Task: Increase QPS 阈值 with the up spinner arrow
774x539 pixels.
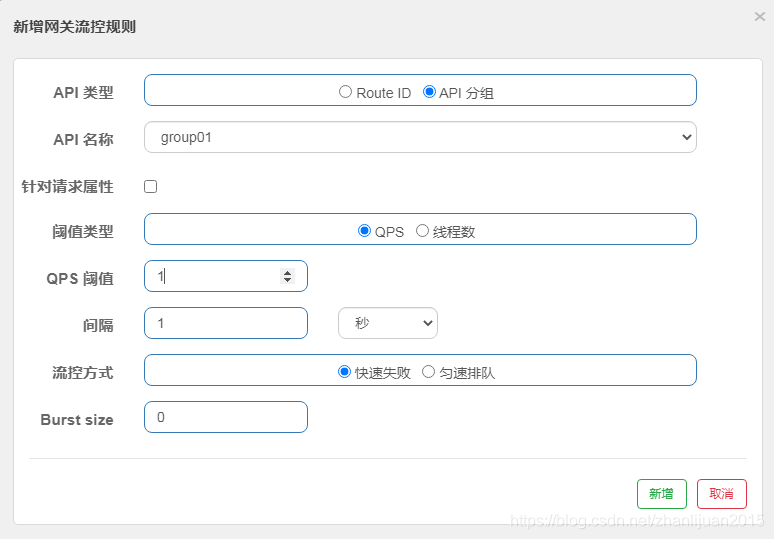Action: (x=287, y=272)
